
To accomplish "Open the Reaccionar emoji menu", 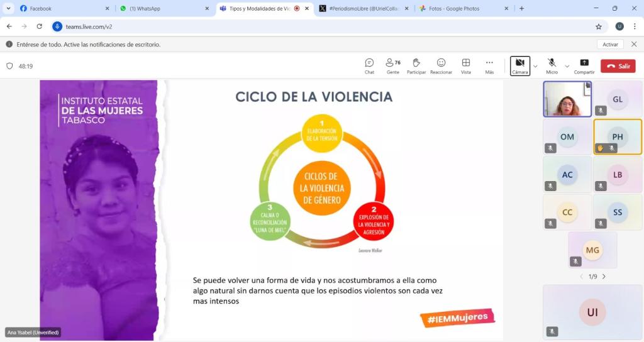I will (441, 65).
